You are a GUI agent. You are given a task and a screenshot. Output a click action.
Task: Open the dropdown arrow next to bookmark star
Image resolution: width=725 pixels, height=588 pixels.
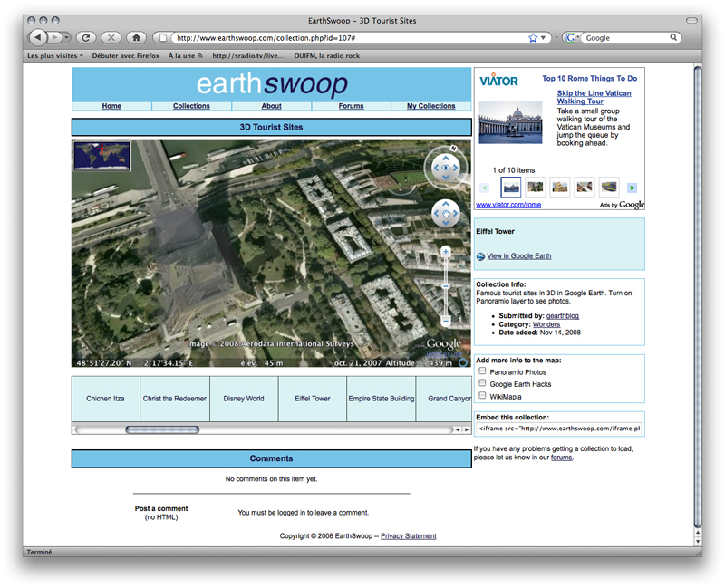click(x=543, y=38)
